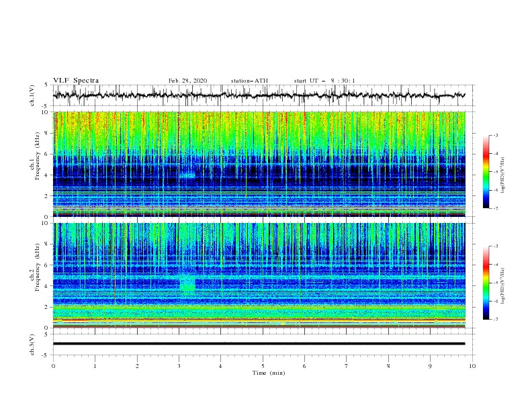Click the "ch.3(V)" axis label
Viewport: 532px width, 411px height.
pos(32,345)
